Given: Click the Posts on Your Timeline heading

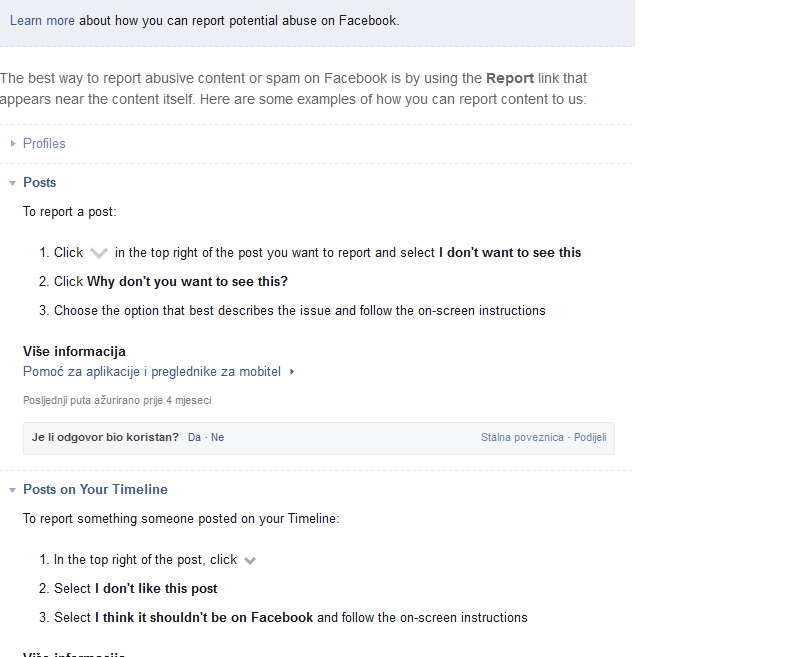Looking at the screenshot, I should [x=95, y=490].
